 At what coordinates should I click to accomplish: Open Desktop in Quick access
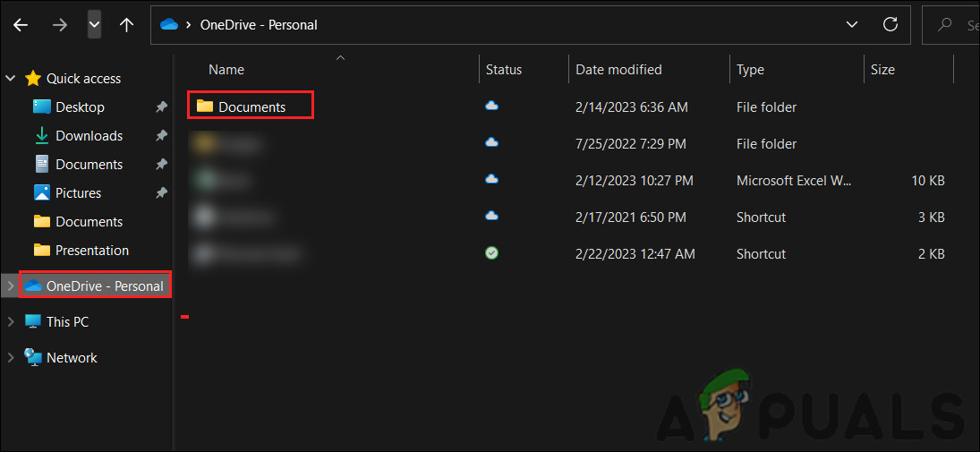(x=80, y=107)
